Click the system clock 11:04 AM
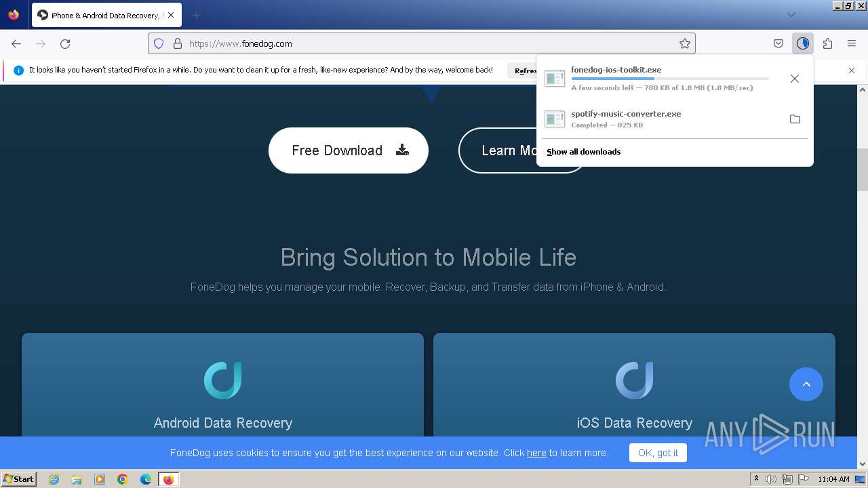Screen dimensions: 868x488 pos(833,479)
